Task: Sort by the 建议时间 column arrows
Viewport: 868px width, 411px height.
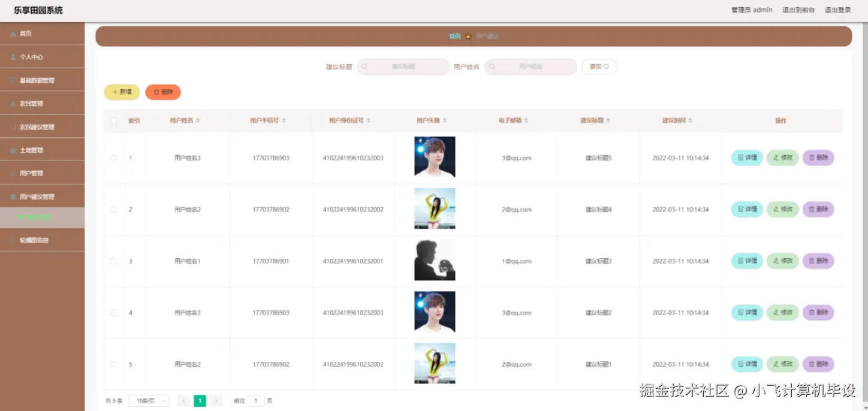Action: pos(690,120)
